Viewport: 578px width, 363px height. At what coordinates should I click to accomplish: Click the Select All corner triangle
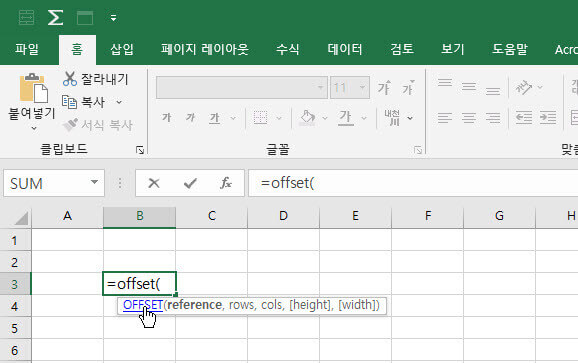(x=21, y=218)
